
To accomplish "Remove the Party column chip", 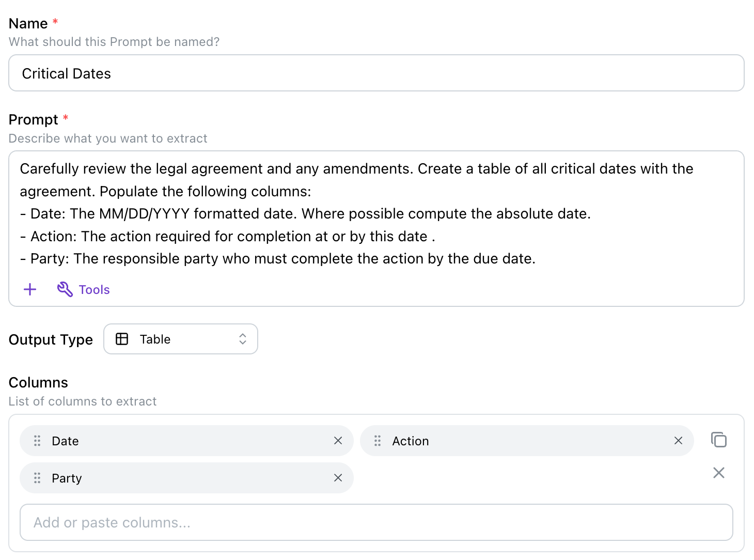I will 338,478.
